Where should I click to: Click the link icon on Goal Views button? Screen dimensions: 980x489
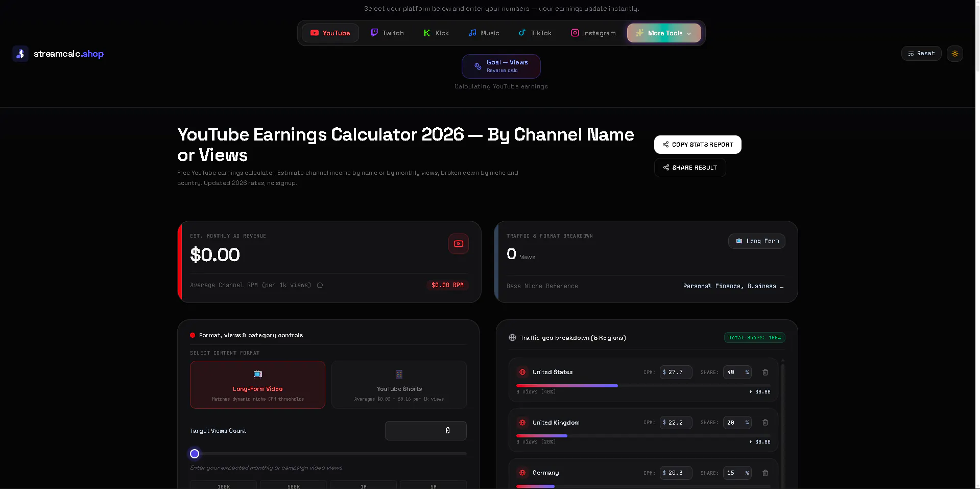(478, 66)
